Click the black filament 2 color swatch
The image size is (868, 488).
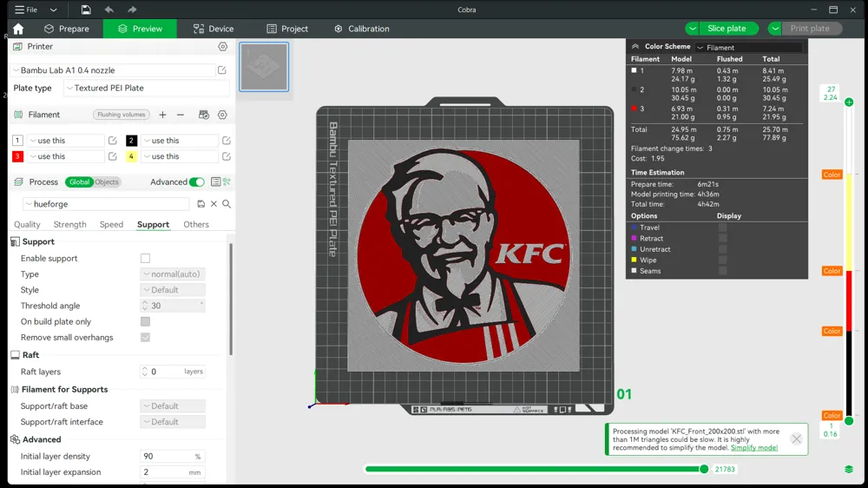131,141
